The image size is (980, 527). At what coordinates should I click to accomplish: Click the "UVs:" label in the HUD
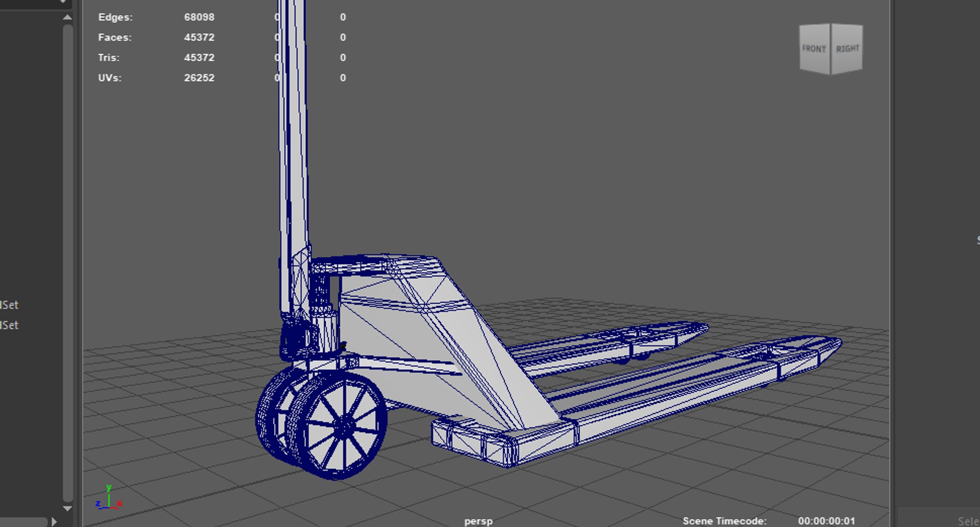(x=110, y=78)
